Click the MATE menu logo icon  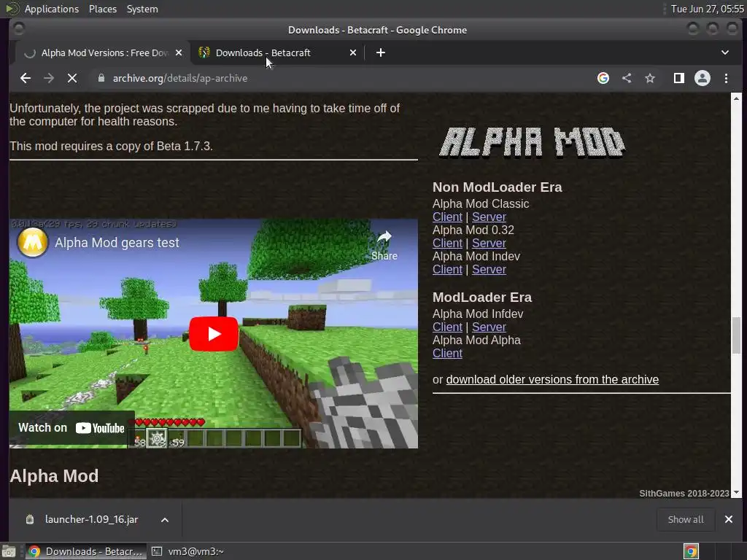coord(12,9)
